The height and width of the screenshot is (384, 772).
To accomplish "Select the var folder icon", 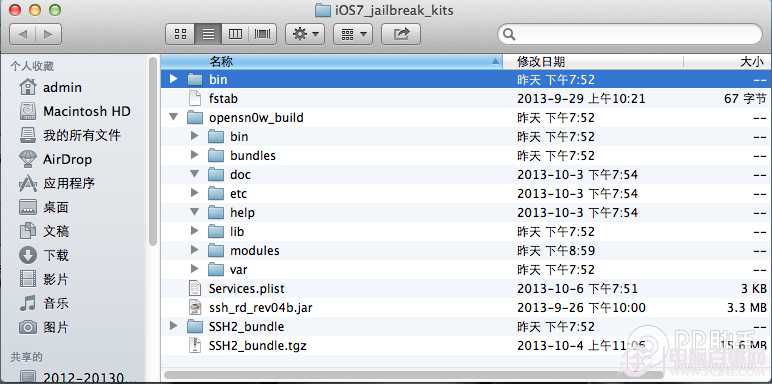I will click(x=216, y=270).
